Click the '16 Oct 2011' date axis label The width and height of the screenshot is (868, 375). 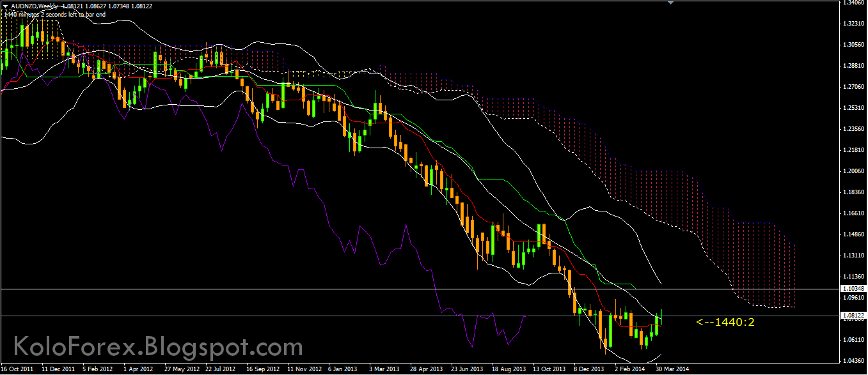click(19, 369)
